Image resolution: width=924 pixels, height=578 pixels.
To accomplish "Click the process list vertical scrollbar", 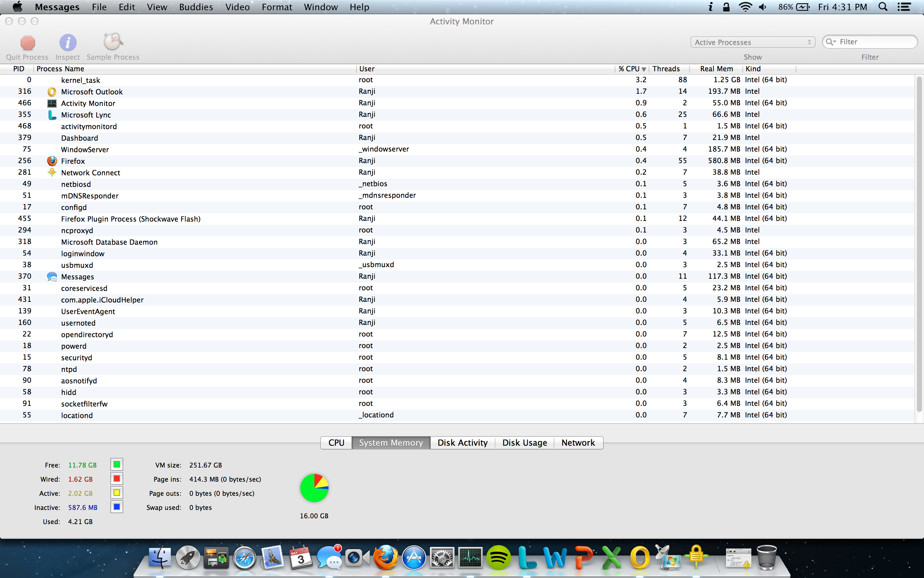I will tap(920, 245).
